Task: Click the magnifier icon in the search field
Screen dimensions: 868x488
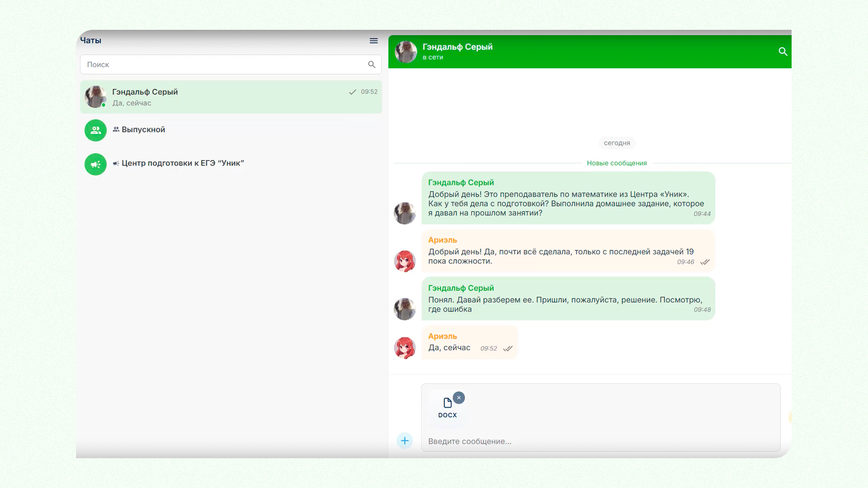Action: click(372, 65)
